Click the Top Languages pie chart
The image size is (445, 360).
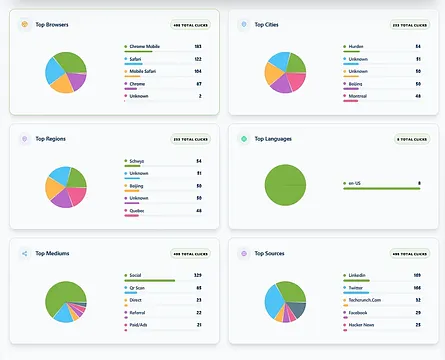coord(285,185)
